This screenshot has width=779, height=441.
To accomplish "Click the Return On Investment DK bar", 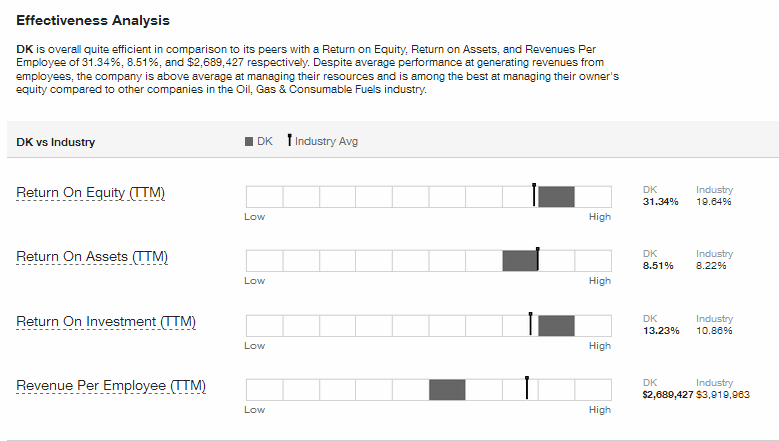I will (x=556, y=326).
